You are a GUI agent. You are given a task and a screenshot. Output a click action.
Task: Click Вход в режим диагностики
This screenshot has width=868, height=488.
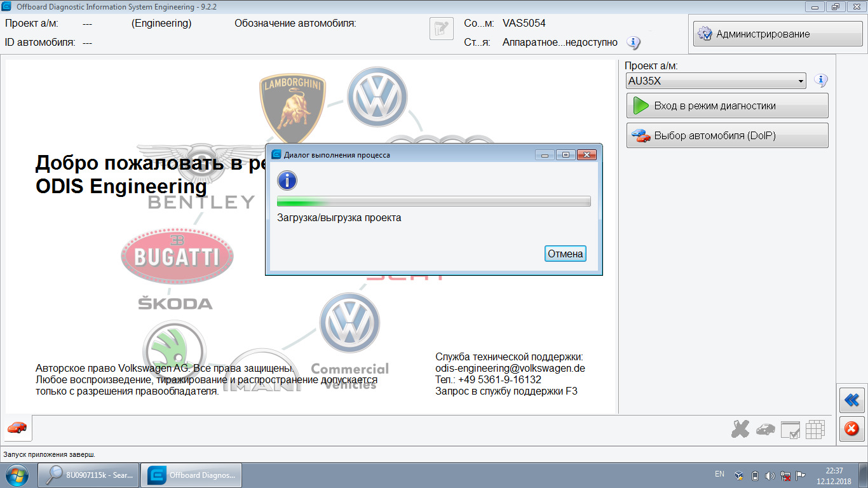727,105
